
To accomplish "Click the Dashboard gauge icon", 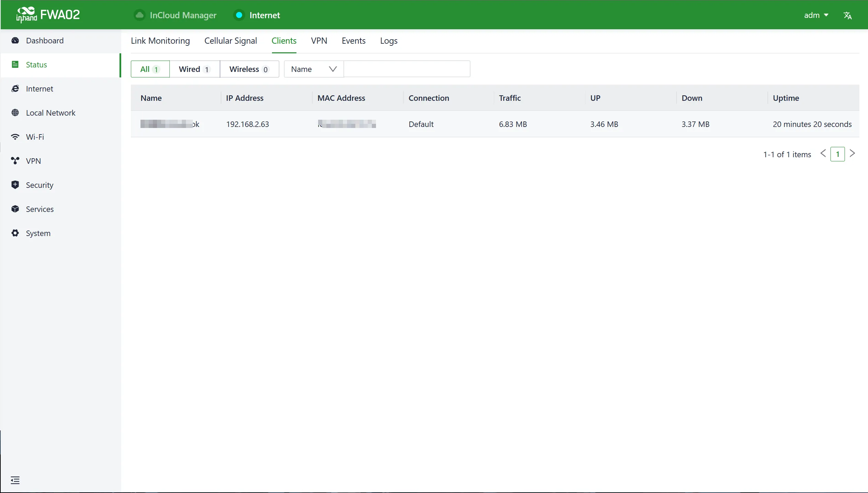I will (15, 41).
